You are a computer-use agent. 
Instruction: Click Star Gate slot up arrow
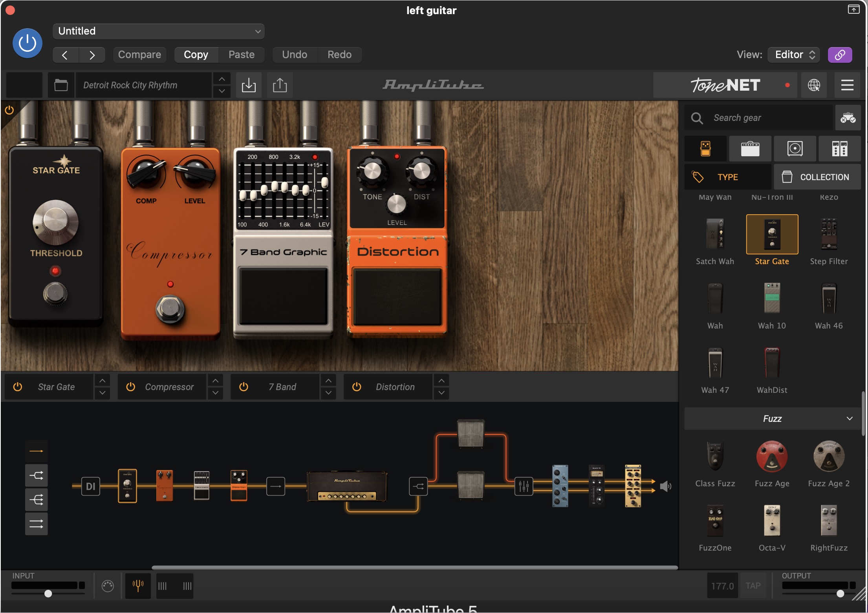point(102,381)
